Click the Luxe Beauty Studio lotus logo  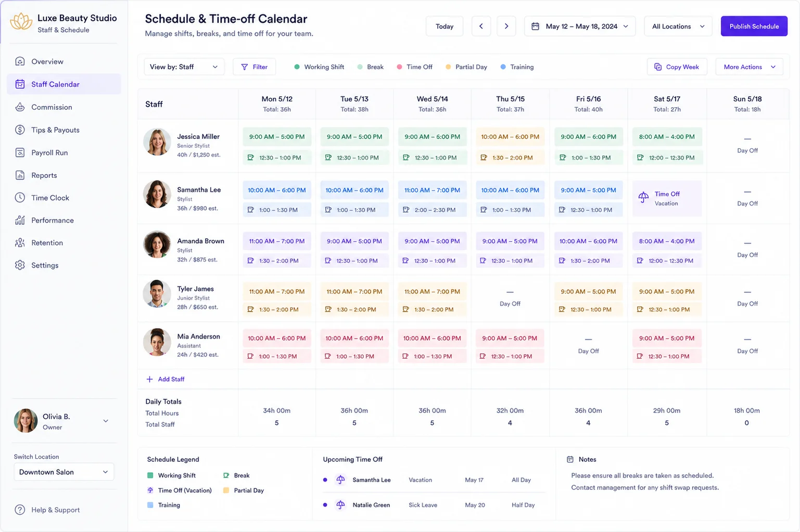[21, 22]
